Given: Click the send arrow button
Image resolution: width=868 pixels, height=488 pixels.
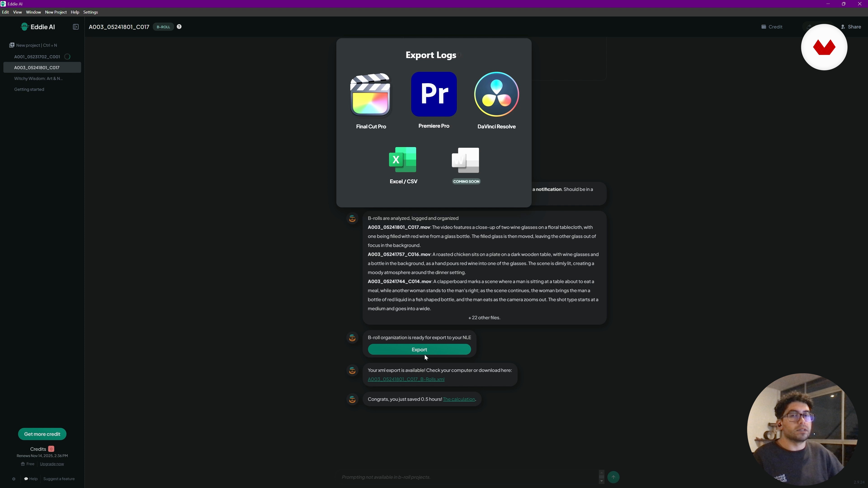Looking at the screenshot, I should click(613, 477).
